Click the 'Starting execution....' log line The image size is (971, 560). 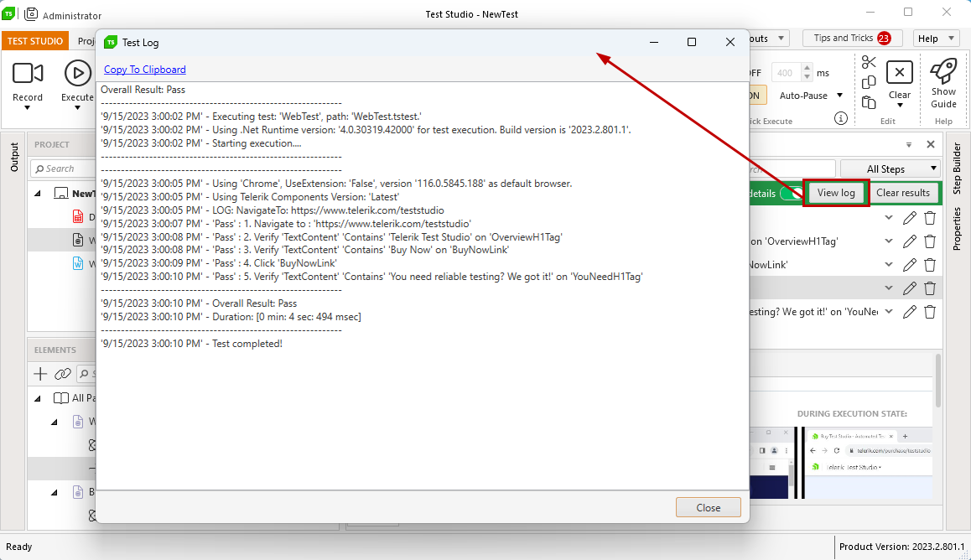[x=201, y=143]
